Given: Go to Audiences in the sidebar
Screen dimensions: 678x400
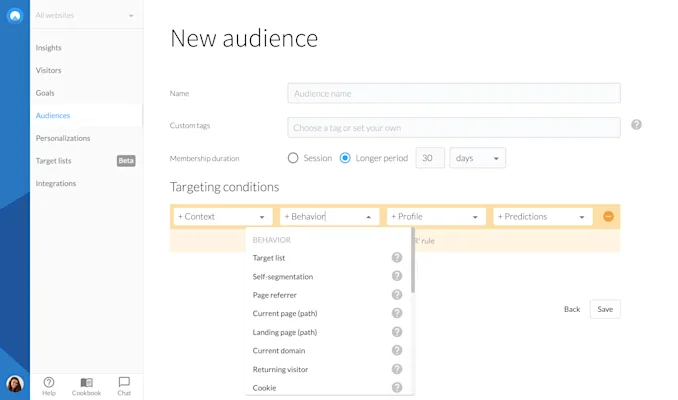Looking at the screenshot, I should (x=53, y=115).
